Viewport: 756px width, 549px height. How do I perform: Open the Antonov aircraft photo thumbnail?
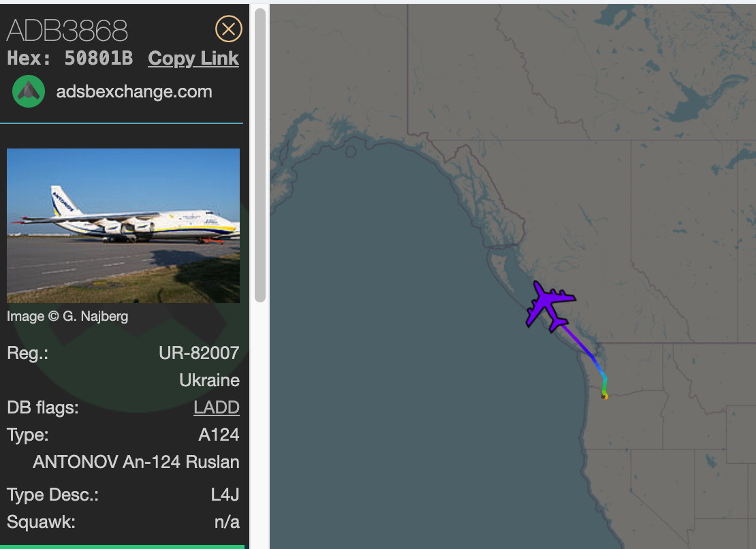[123, 225]
